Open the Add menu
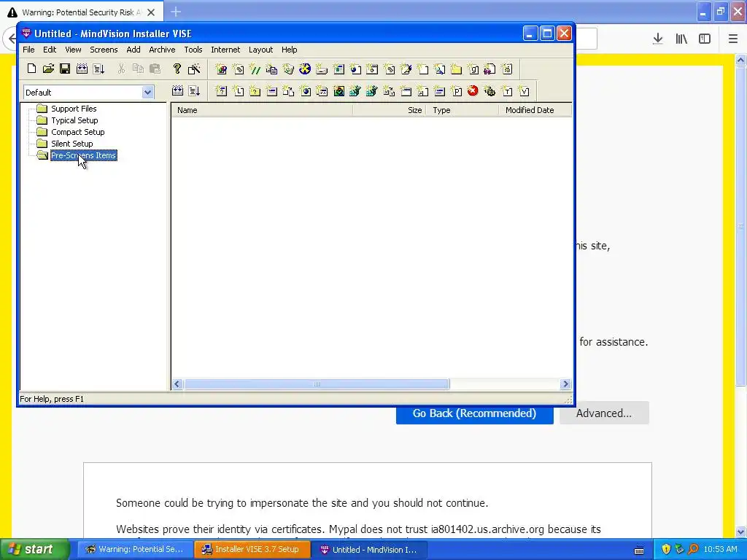The image size is (747, 560). pyautogui.click(x=133, y=50)
